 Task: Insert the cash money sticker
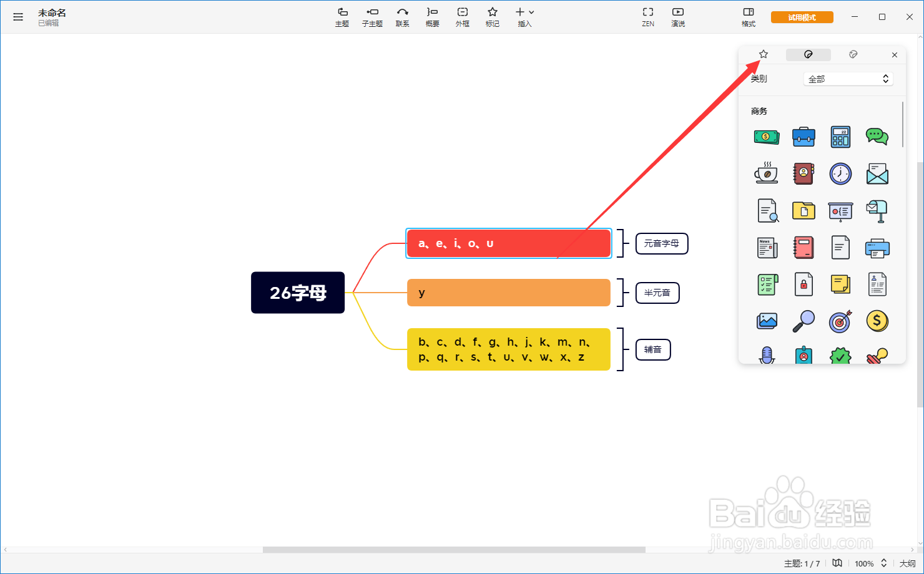coord(767,137)
